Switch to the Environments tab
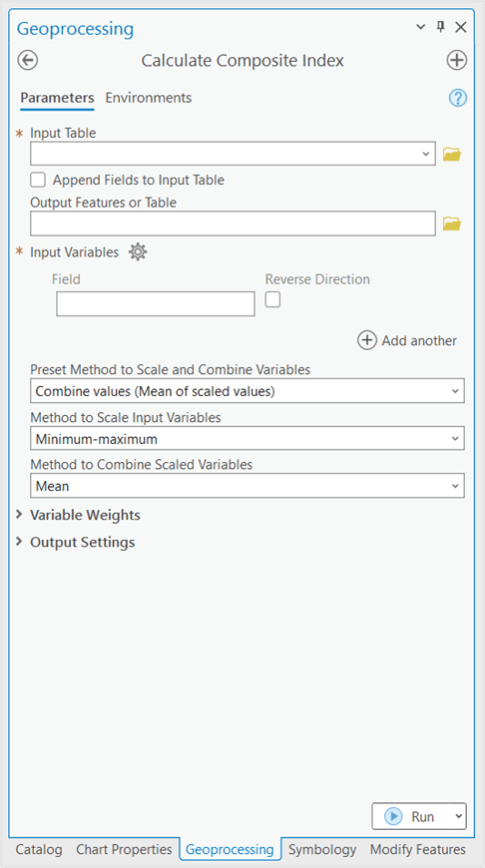 click(x=149, y=98)
